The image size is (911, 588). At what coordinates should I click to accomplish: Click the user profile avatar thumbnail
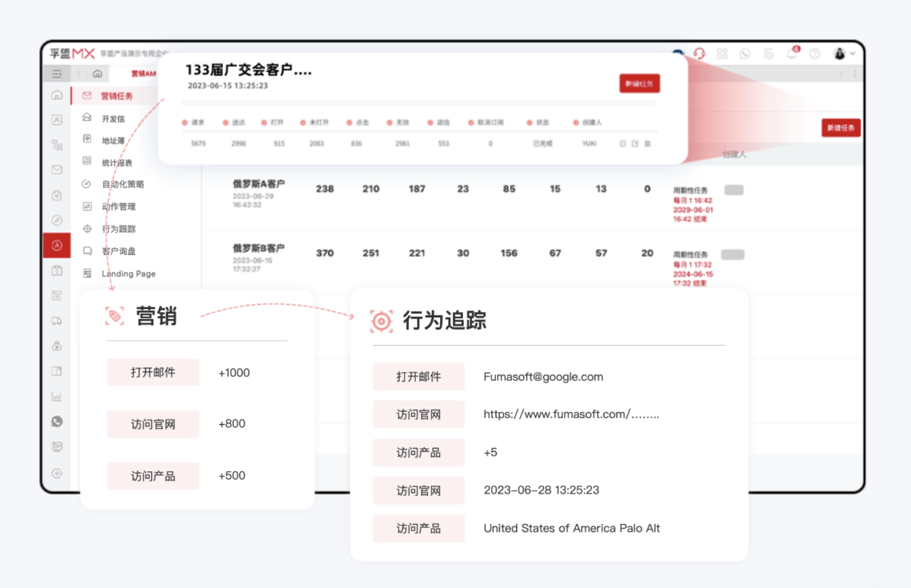tap(840, 53)
